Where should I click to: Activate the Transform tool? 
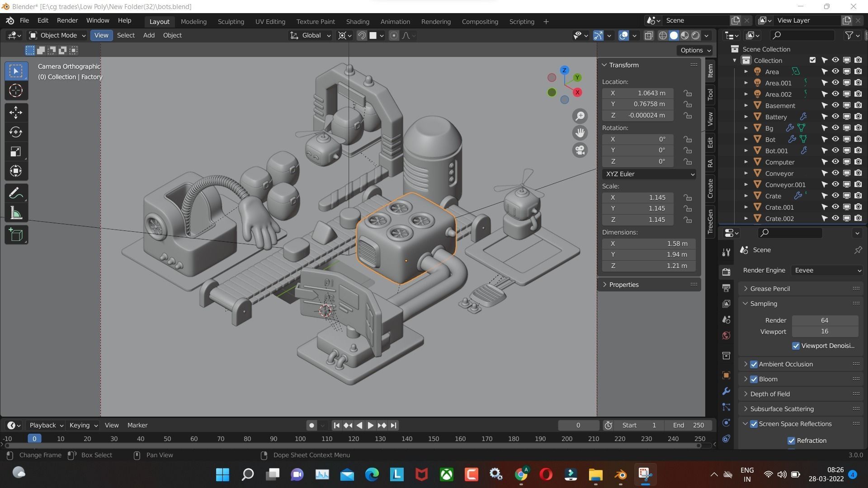click(x=16, y=171)
